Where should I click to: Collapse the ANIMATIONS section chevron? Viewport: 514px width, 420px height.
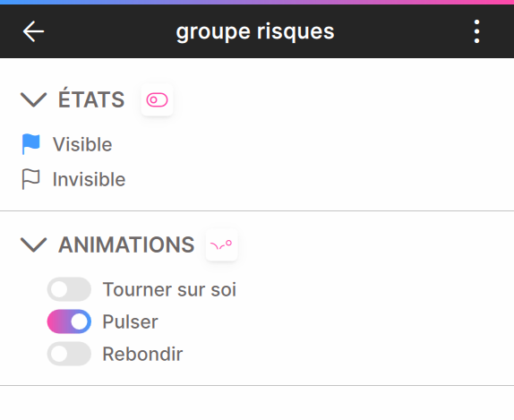(x=33, y=244)
